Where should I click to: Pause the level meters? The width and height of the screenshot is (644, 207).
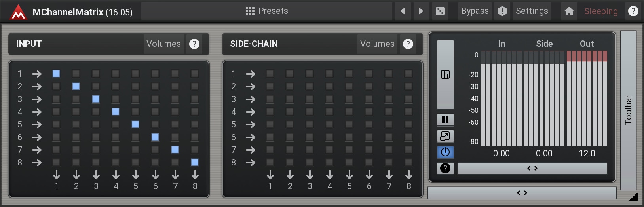(445, 120)
